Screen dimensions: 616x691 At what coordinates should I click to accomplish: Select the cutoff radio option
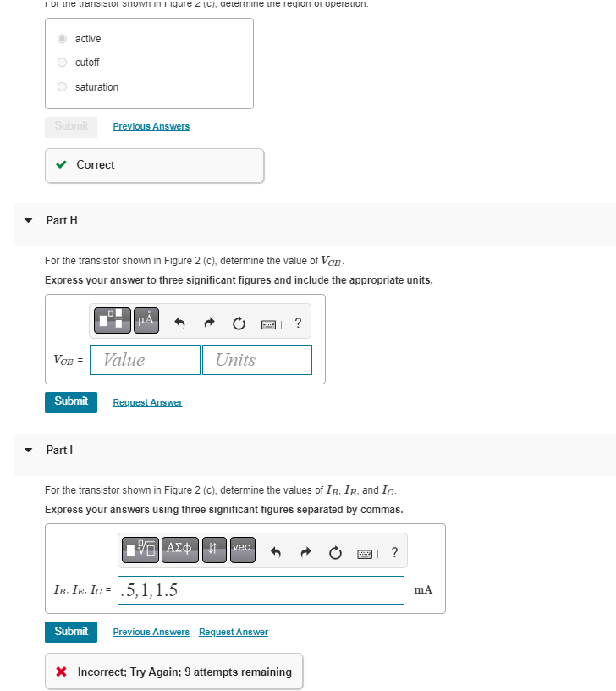(62, 63)
